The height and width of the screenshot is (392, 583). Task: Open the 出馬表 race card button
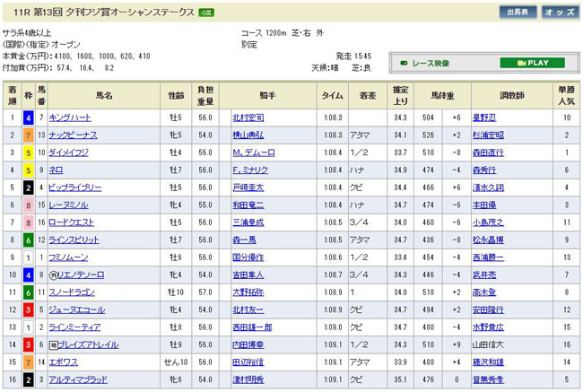(518, 13)
